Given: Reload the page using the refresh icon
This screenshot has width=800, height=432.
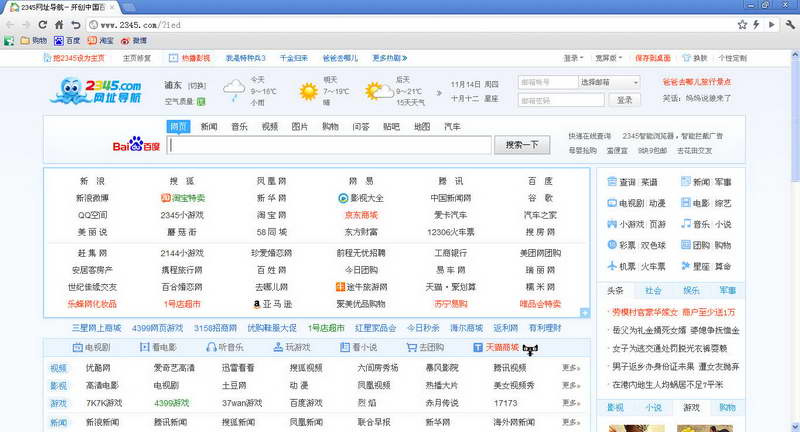Looking at the screenshot, I should pos(43,24).
